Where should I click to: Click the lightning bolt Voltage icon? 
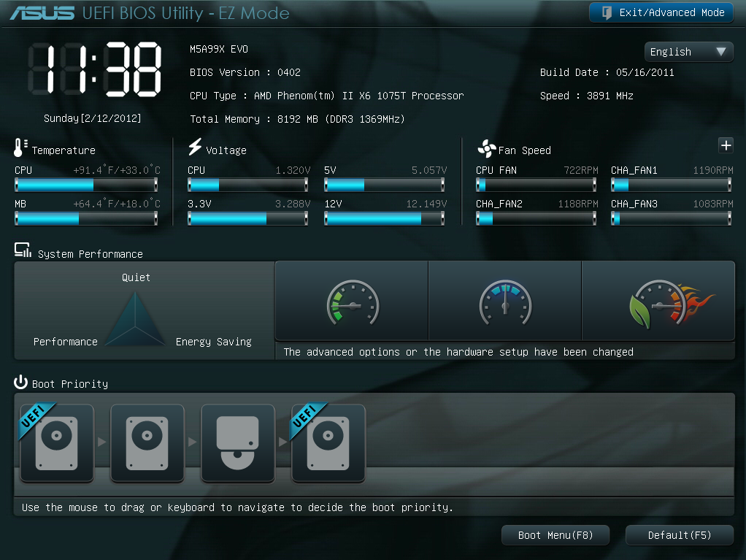point(195,147)
